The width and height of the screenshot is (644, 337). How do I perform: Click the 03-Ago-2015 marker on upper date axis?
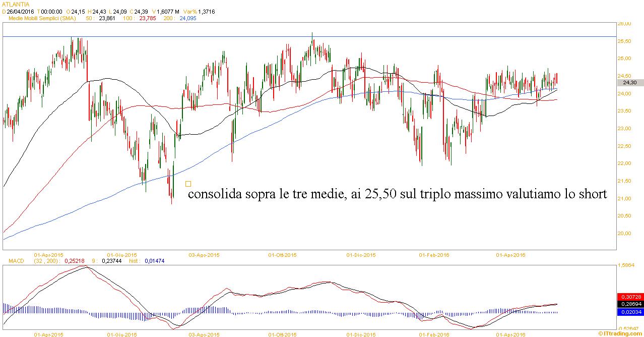203,255
